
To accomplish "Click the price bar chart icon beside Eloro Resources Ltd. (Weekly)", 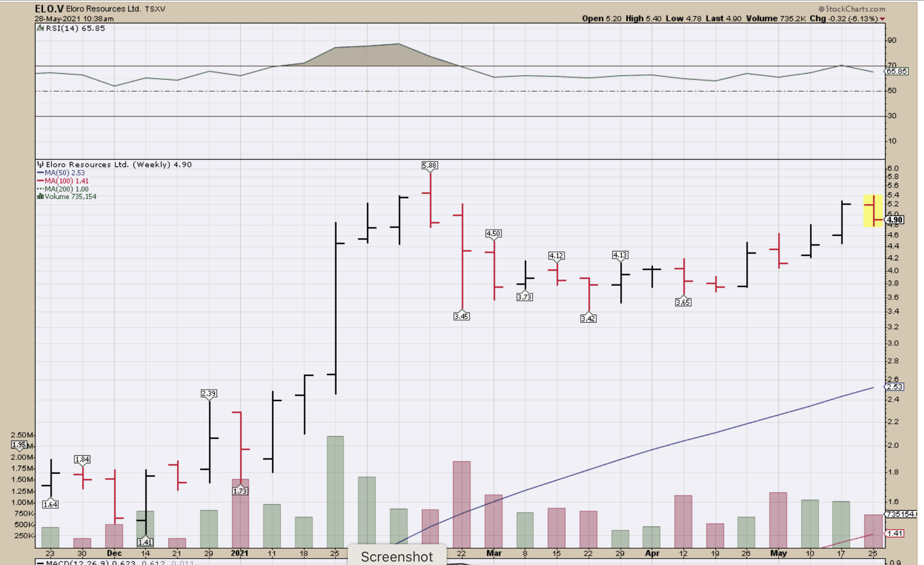I will 40,164.
